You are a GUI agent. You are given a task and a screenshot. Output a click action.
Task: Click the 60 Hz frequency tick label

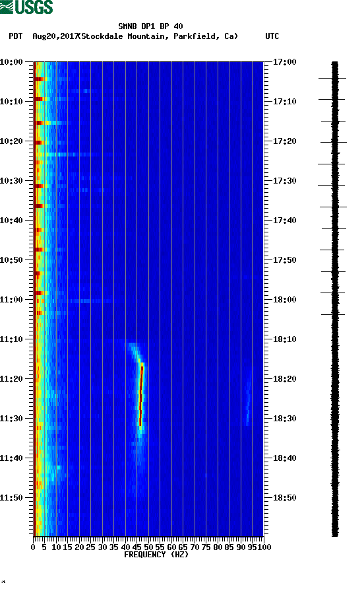[171, 547]
